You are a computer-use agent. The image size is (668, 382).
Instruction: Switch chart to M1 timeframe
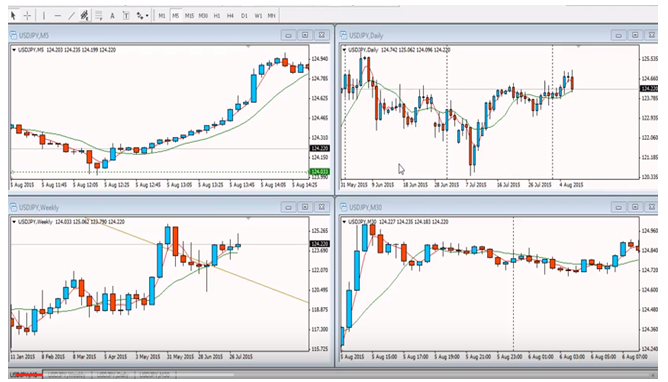pos(162,16)
